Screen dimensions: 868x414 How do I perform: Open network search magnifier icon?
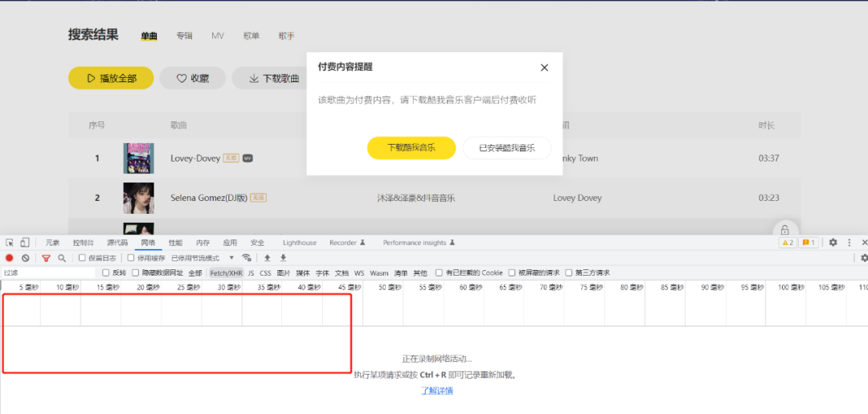[62, 258]
